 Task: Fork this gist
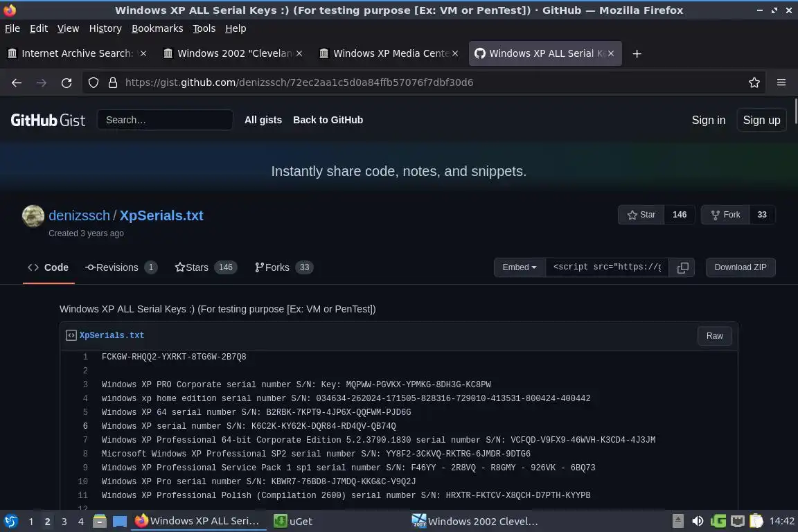click(725, 215)
